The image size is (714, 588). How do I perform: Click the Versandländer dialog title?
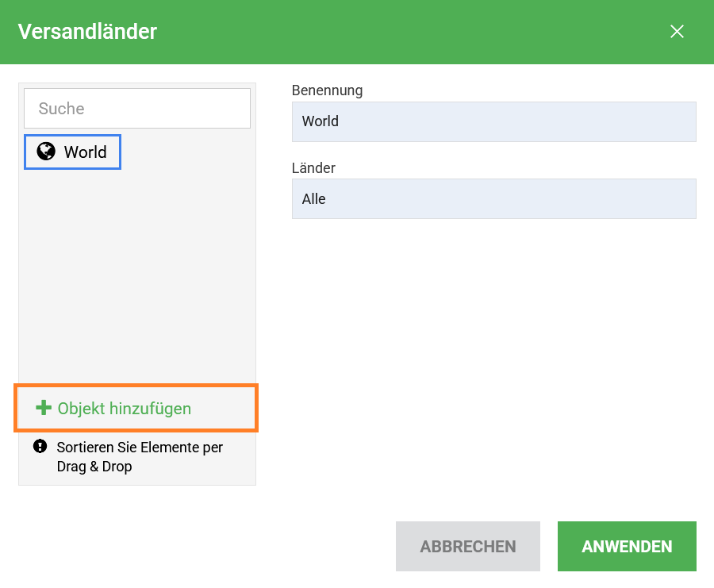click(87, 32)
